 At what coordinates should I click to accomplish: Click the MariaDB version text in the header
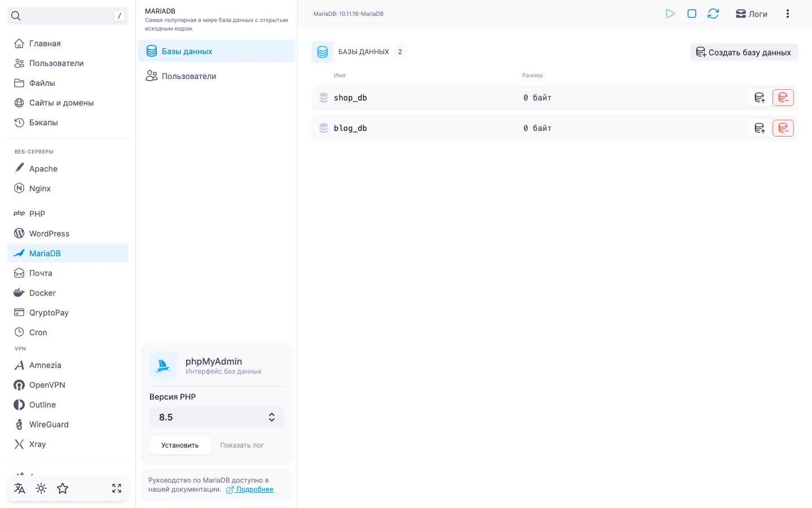[348, 14]
